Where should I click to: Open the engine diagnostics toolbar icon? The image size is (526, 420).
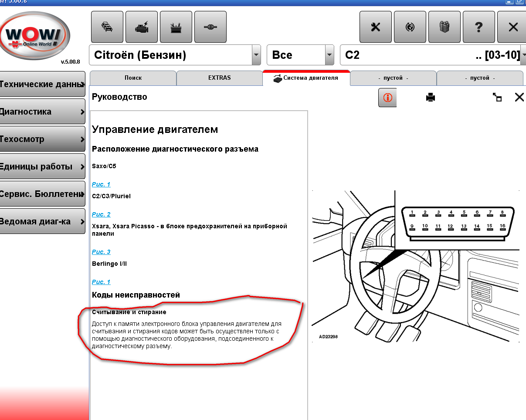tap(141, 27)
